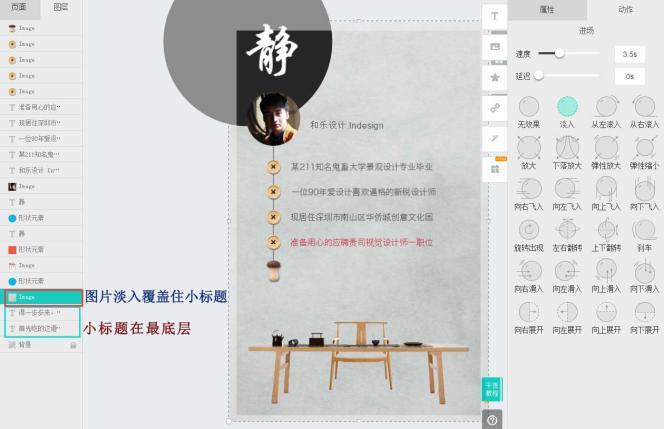Screen dimensions: 664x429
Task: Open the star shapes tool in side toolbar
Action: click(494, 77)
